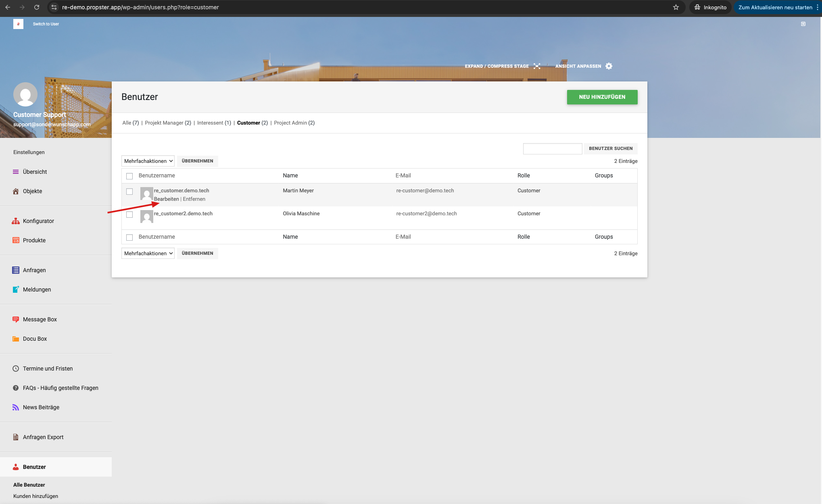This screenshot has width=822, height=504.
Task: Filter by Alle (7) users
Action: (x=131, y=123)
